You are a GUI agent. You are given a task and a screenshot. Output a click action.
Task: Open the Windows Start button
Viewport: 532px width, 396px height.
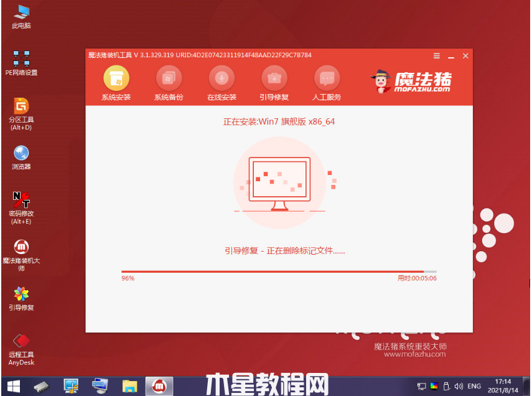pyautogui.click(x=14, y=387)
